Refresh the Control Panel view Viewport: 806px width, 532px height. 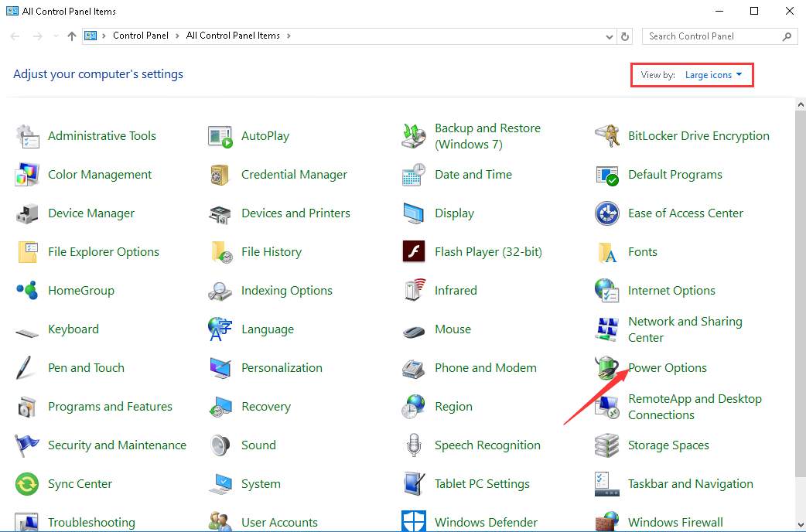[625, 36]
